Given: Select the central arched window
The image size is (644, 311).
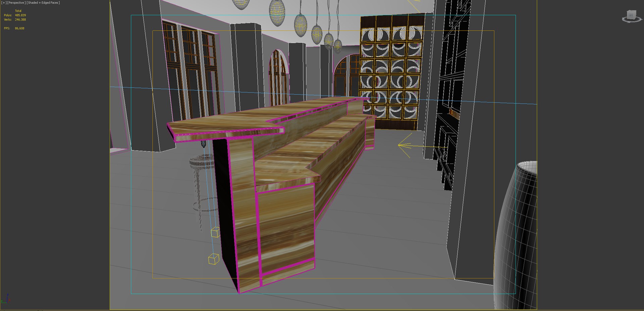Looking at the screenshot, I should pyautogui.click(x=278, y=78).
